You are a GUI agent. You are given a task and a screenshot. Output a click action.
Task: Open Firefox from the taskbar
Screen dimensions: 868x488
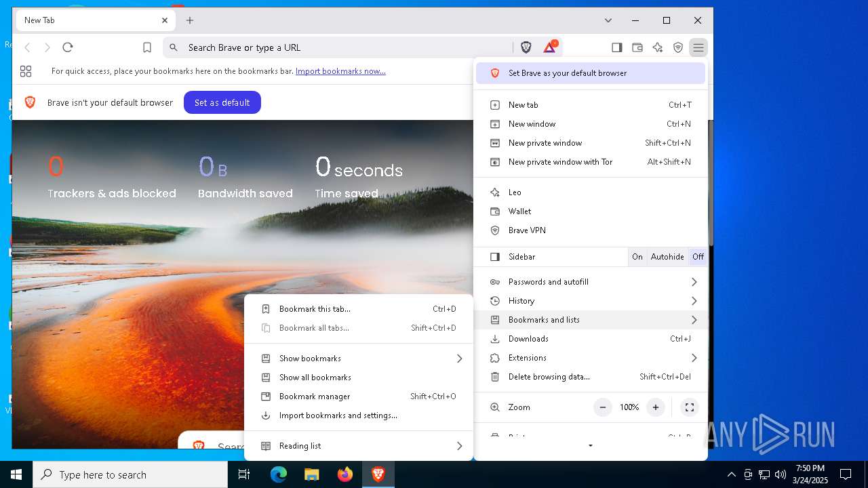[344, 474]
